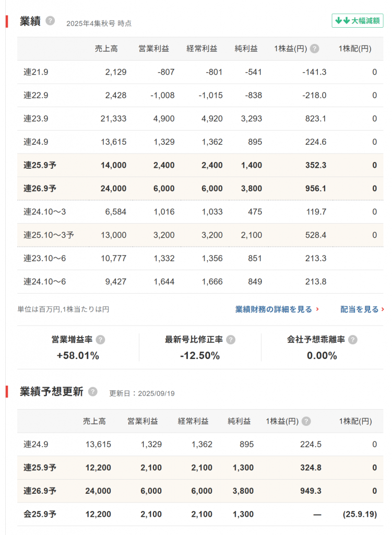Select the 連25.10〜3予 forecast row label
The height and width of the screenshot is (535, 392).
(49, 235)
